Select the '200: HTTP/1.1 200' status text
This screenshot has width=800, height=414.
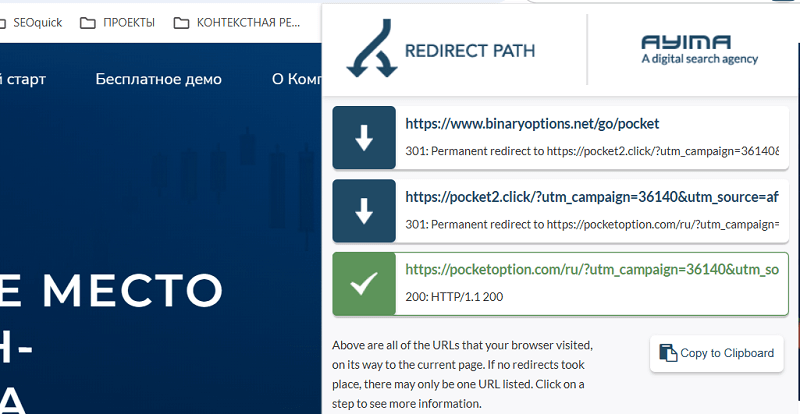coord(454,297)
